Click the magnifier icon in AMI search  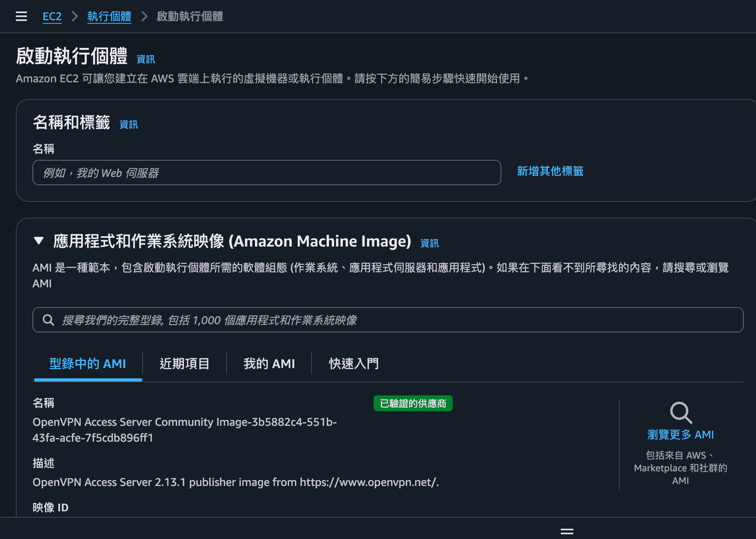click(x=48, y=320)
